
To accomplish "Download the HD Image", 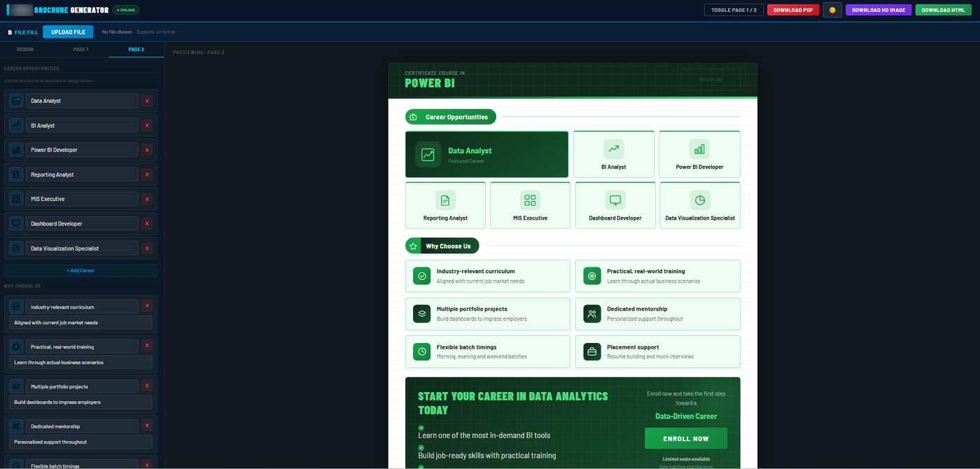I will tap(878, 10).
